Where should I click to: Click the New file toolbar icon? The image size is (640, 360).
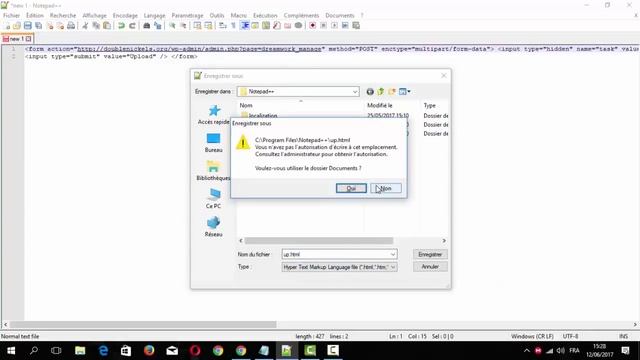7,26
